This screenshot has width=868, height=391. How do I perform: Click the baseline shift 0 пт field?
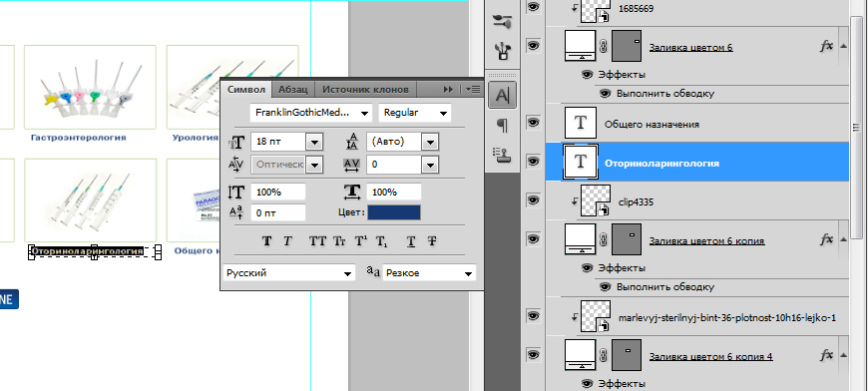pos(278,212)
